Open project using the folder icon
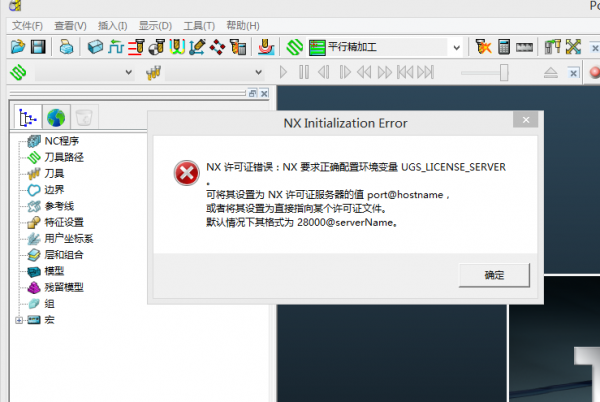Image resolution: width=600 pixels, height=402 pixels. pos(18,47)
